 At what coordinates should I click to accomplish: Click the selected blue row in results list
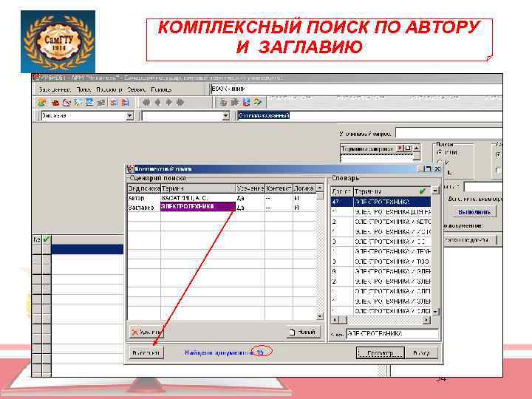[x=87, y=249]
